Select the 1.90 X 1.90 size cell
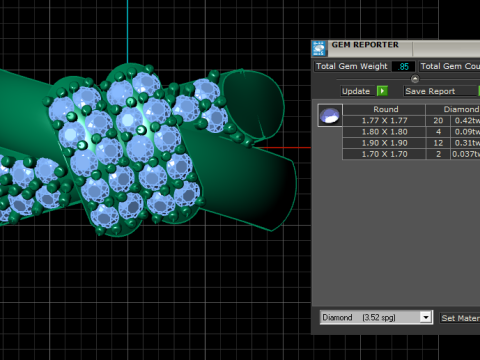Image resolution: width=480 pixels, height=360 pixels. [x=384, y=143]
